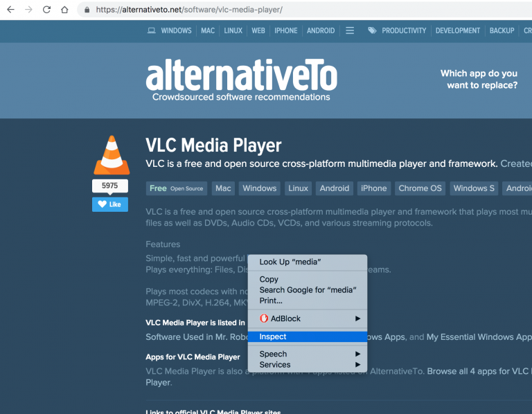Click the Windows S platform tag
532x414 pixels.
point(474,188)
